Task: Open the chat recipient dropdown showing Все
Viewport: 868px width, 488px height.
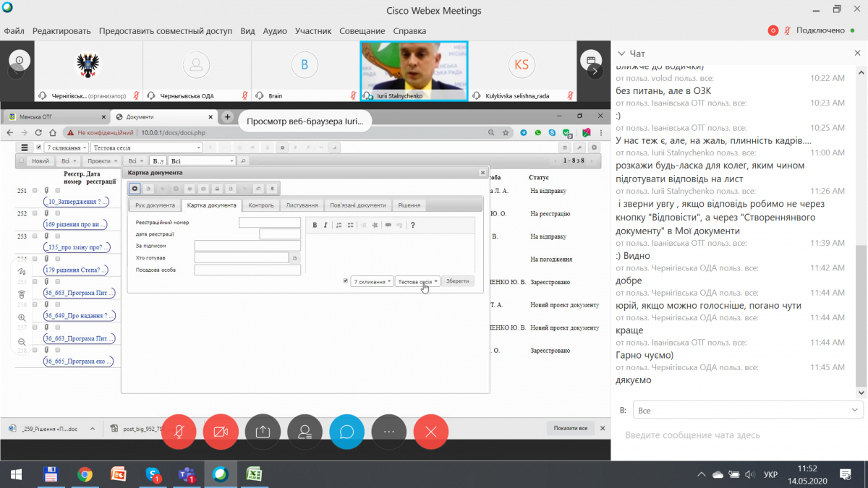Action: click(x=747, y=410)
